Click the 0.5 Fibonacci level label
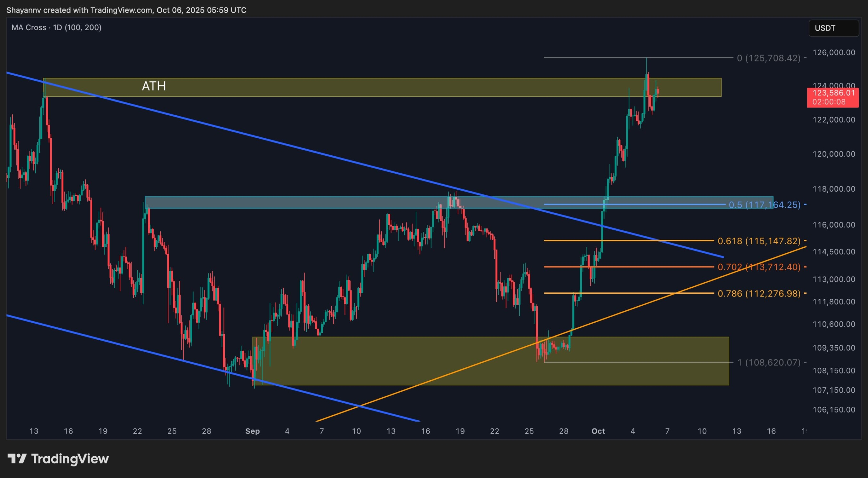Screen dimensions: 868x478 tap(764, 205)
